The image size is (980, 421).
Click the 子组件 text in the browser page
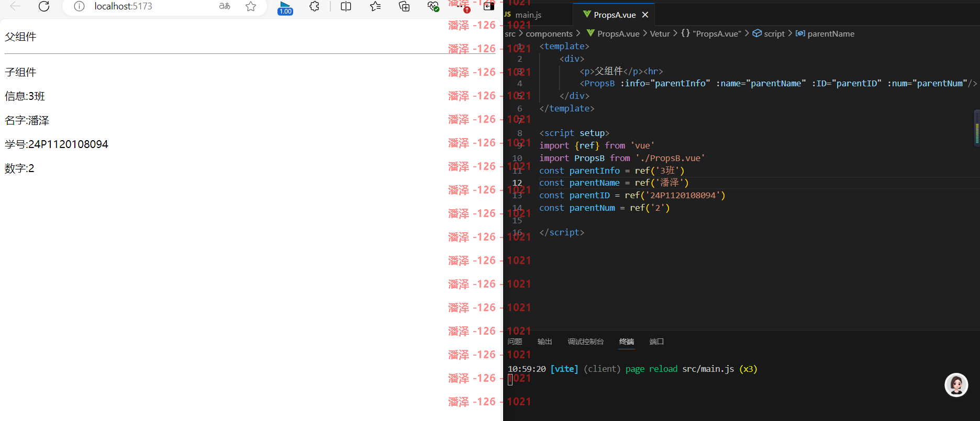20,72
